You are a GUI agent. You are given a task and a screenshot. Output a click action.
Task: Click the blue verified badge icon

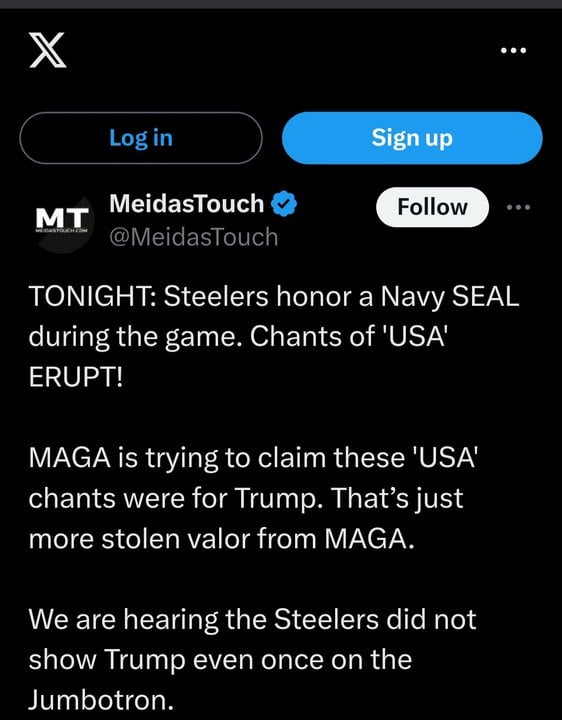coord(284,204)
